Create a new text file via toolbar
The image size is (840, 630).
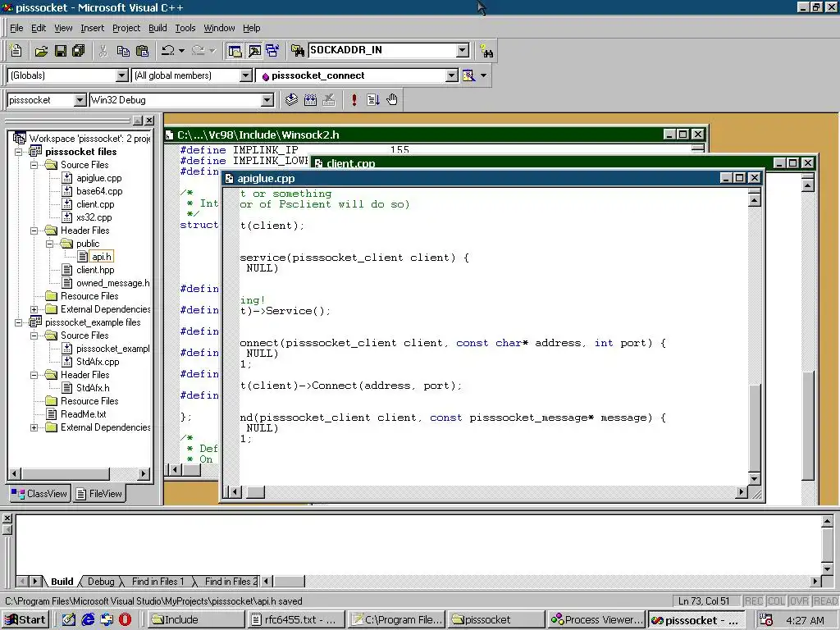point(16,50)
